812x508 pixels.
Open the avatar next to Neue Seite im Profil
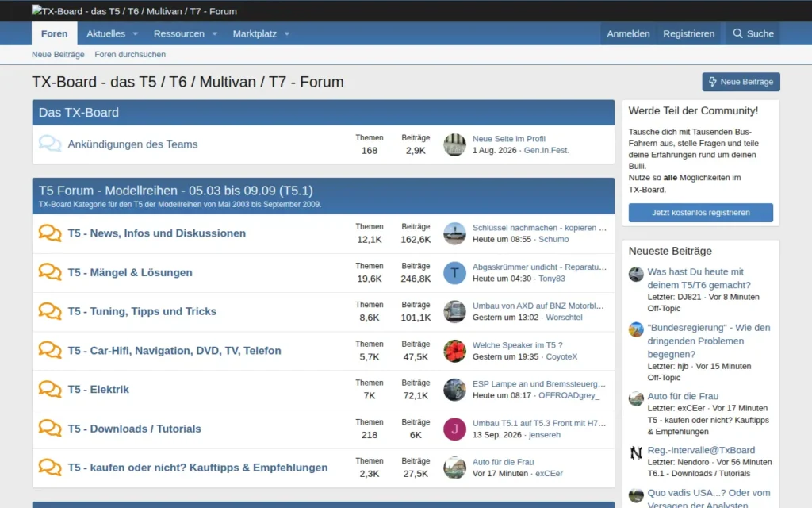(x=454, y=144)
